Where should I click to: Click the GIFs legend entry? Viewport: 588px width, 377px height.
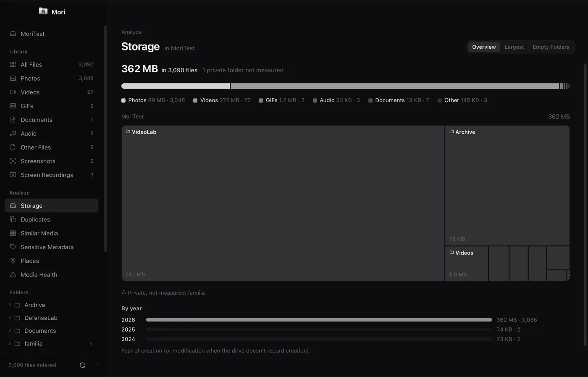281,100
